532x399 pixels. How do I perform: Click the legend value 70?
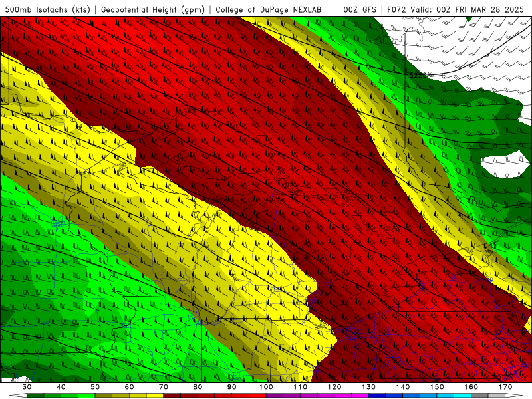tap(164, 387)
